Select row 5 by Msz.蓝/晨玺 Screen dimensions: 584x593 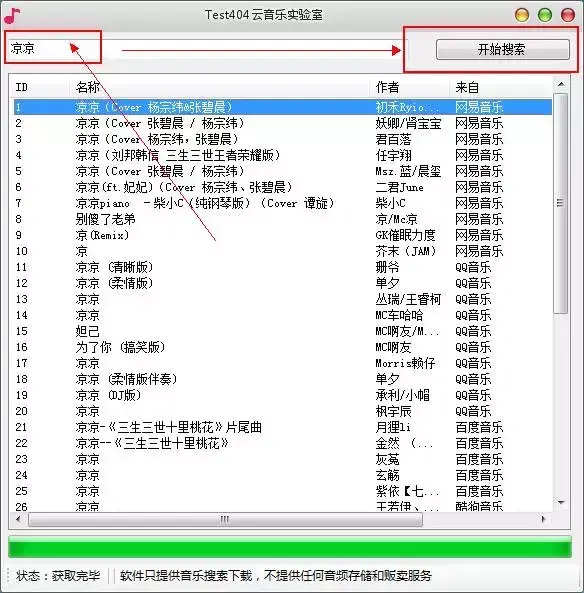[x=283, y=171]
